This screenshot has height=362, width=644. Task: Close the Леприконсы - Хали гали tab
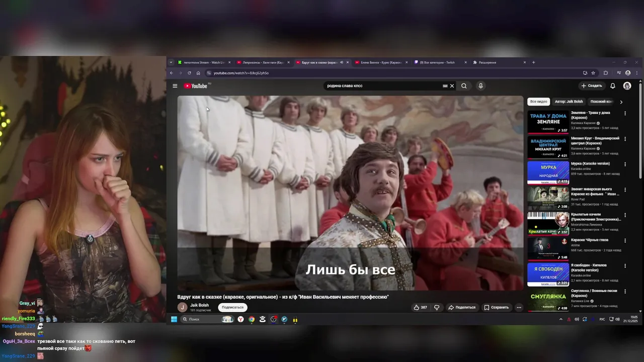pos(288,62)
